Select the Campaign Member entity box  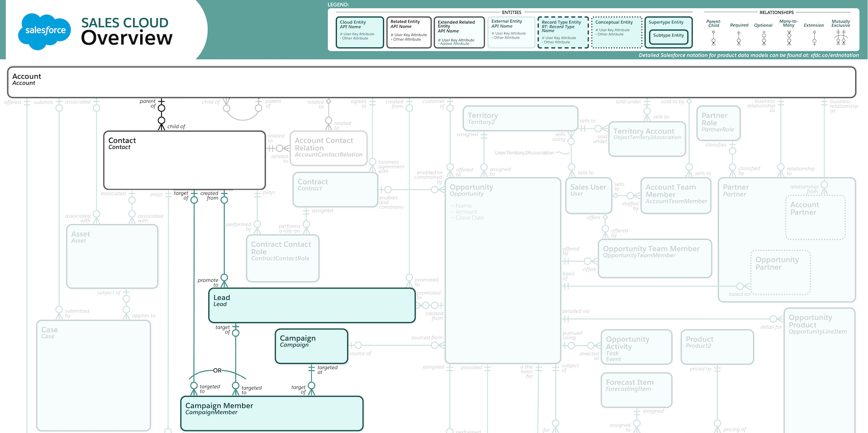click(272, 413)
